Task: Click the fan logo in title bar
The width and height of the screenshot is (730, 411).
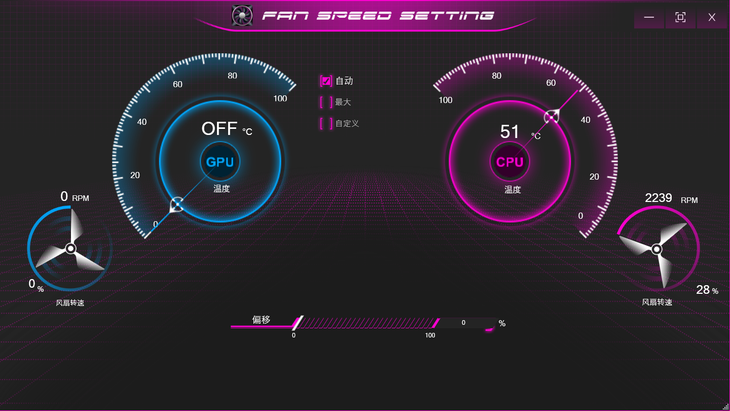Action: pos(241,16)
